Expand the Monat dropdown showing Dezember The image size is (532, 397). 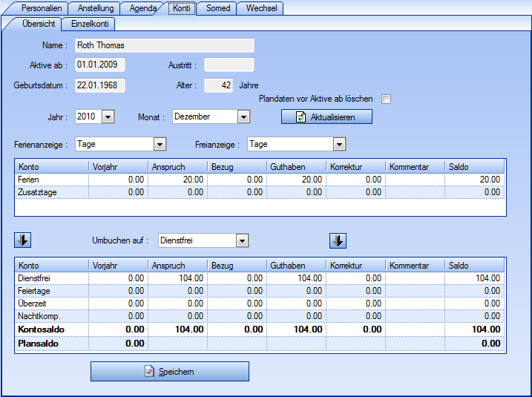click(x=243, y=117)
